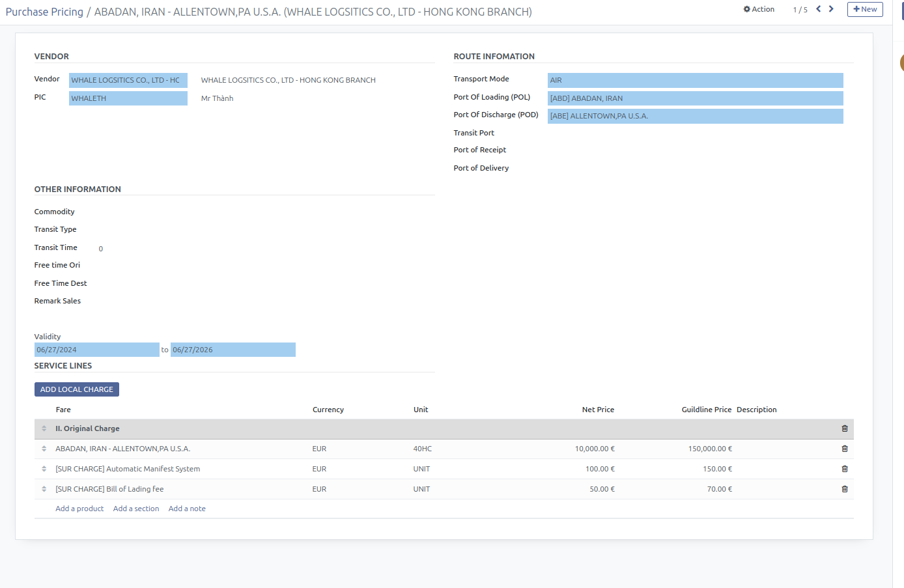
Task: Click the Purchase Pricing breadcrumb
Action: pyautogui.click(x=44, y=12)
